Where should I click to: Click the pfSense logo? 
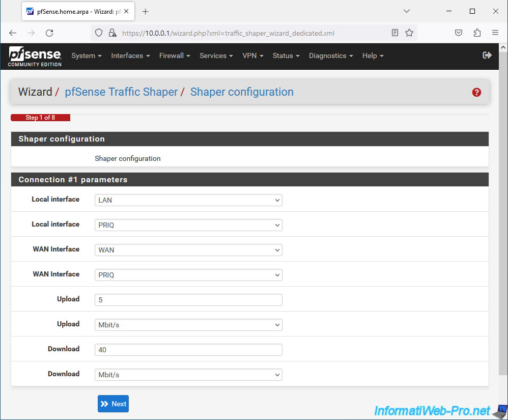tap(35, 57)
